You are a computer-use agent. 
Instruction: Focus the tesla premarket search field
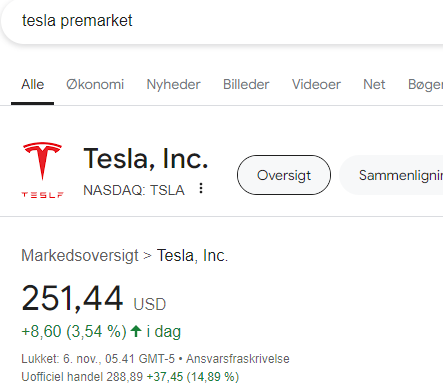point(221,21)
